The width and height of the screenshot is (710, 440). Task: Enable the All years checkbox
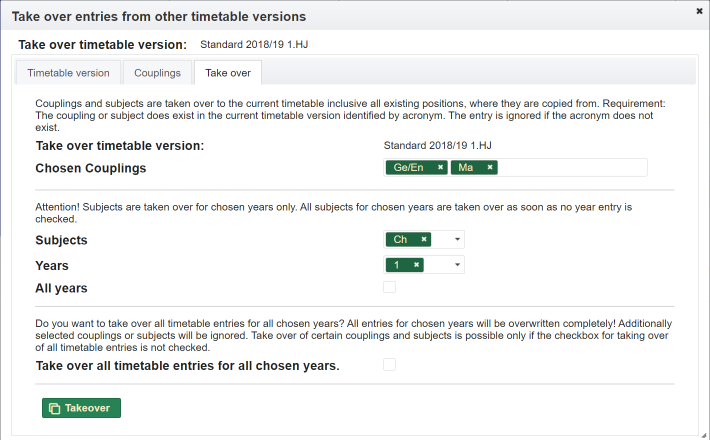[389, 288]
